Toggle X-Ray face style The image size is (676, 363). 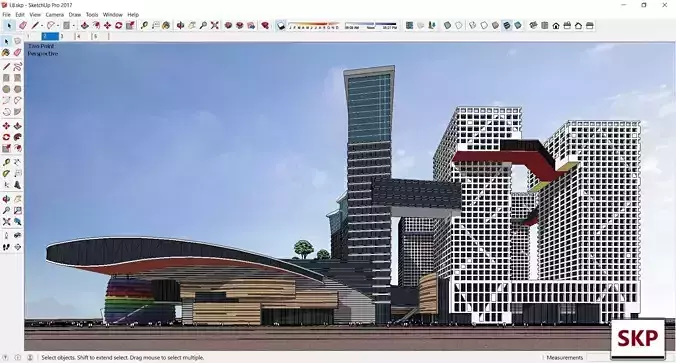click(x=448, y=25)
